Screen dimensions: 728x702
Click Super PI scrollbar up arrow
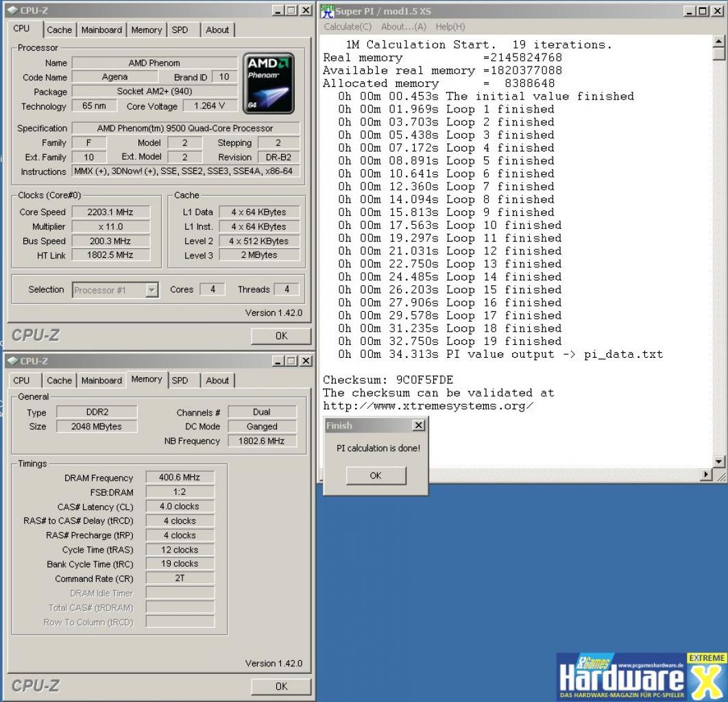coord(718,41)
